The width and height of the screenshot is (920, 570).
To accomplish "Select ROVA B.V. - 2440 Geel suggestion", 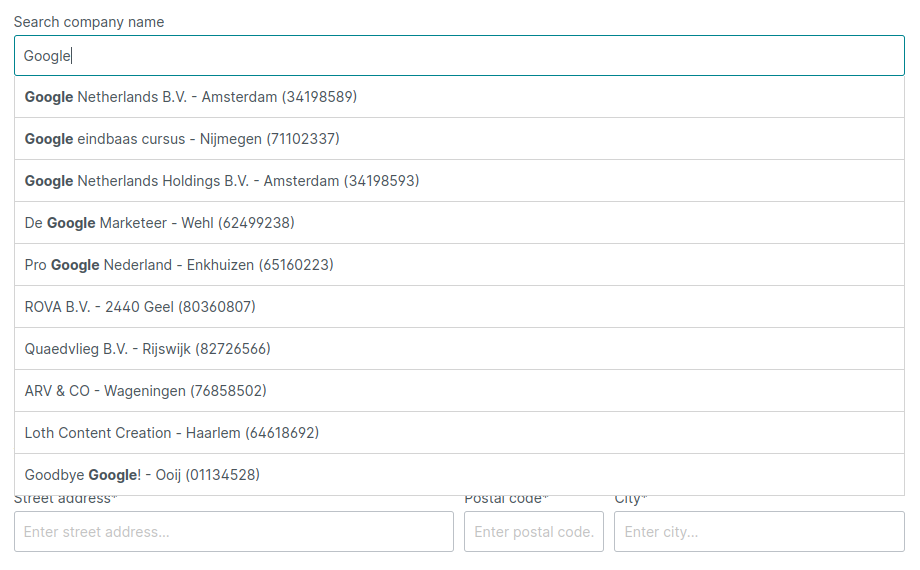I will coord(459,307).
